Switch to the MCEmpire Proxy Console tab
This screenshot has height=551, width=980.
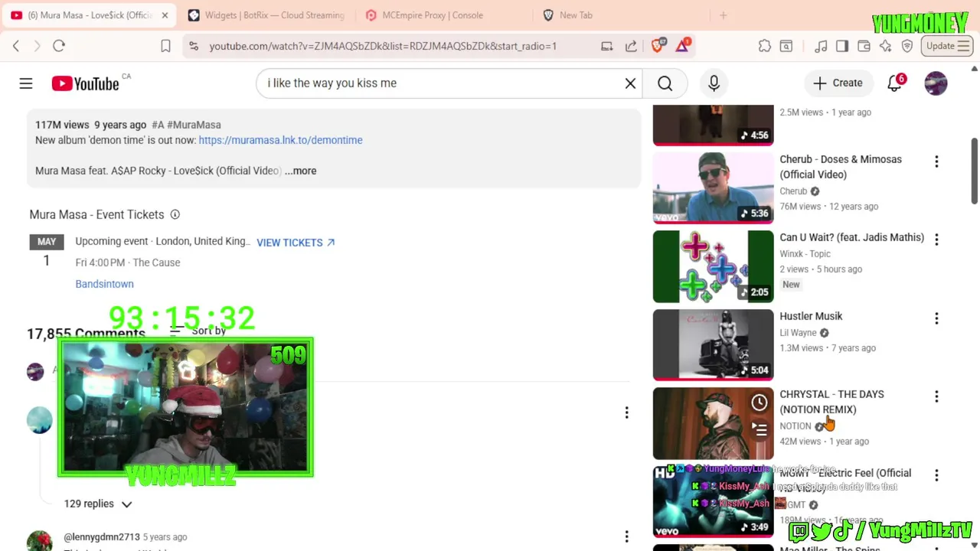(x=433, y=15)
